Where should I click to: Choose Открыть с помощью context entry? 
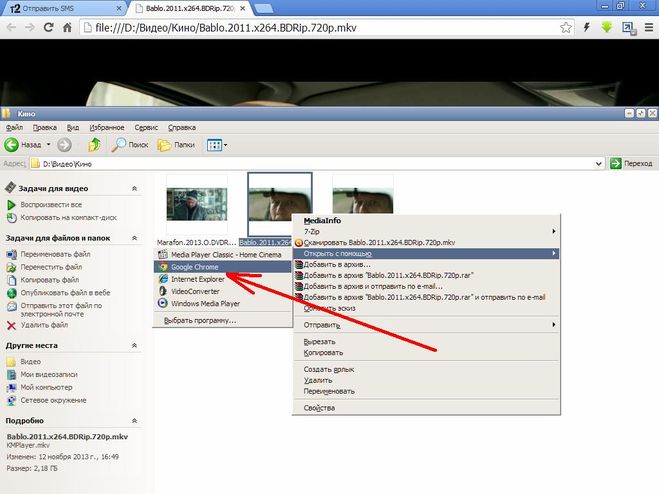[x=426, y=254]
